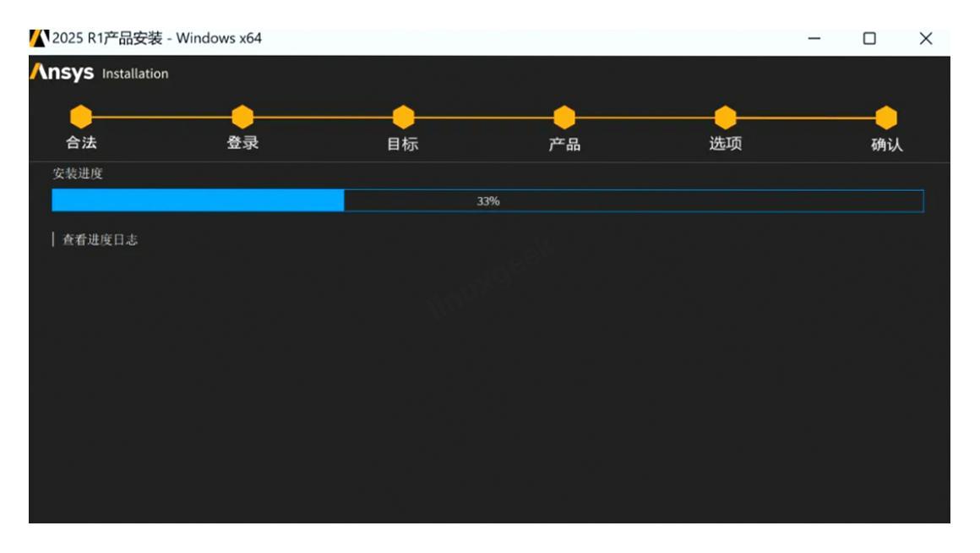Click the blue filled progress bar portion
Screen dimensions: 980x553
198,200
